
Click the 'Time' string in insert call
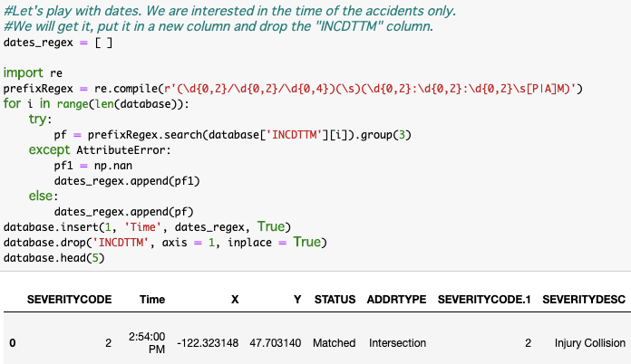click(143, 227)
